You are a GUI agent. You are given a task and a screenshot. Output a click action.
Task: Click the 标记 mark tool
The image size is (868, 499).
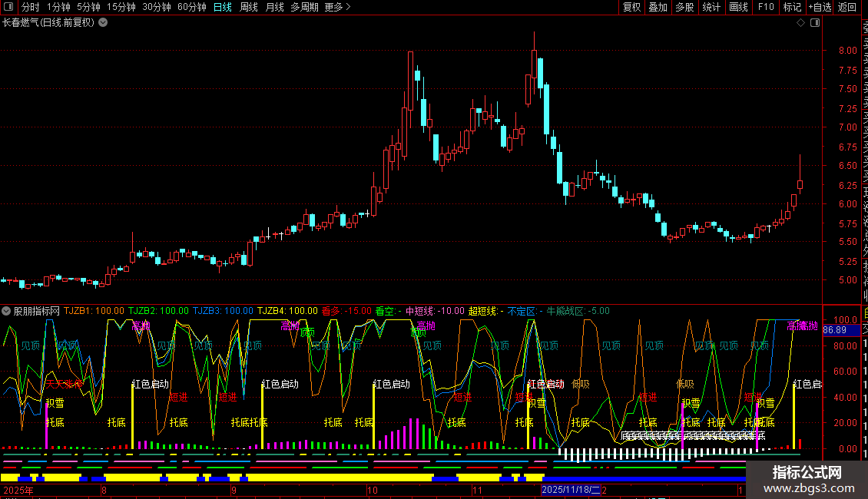pos(792,7)
